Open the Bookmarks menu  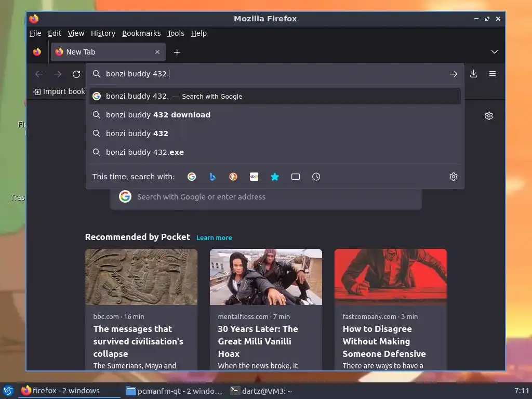141,33
